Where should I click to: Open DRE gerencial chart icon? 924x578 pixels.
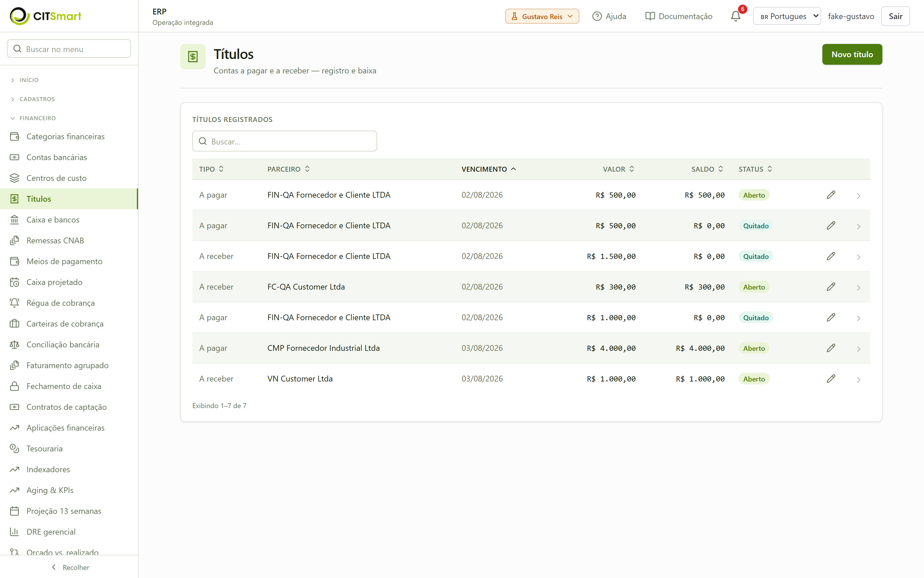coord(14,532)
